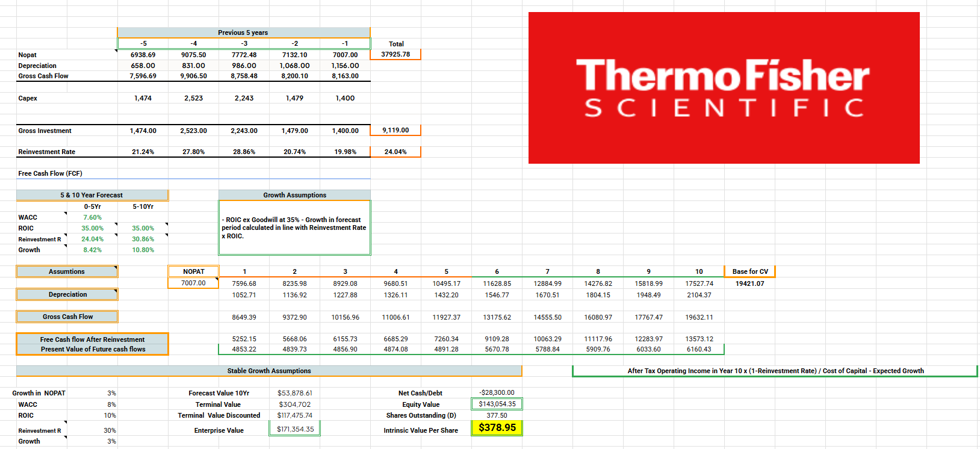The image size is (980, 449).
Task: Select Capex value 2,523
Action: [x=193, y=98]
